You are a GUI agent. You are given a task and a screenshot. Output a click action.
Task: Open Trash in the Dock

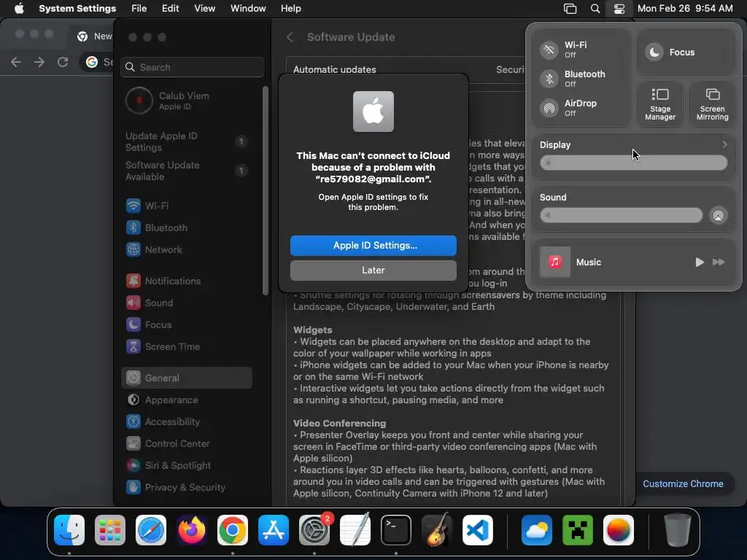pyautogui.click(x=678, y=530)
